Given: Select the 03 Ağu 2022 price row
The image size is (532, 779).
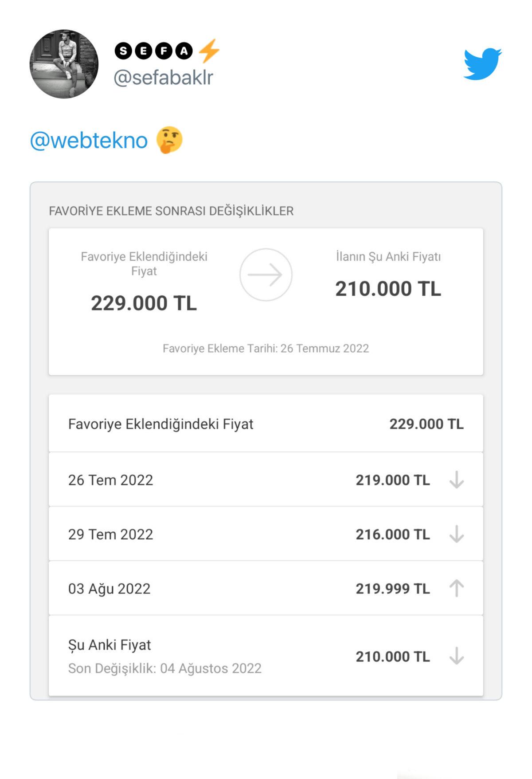Looking at the screenshot, I should [x=266, y=589].
